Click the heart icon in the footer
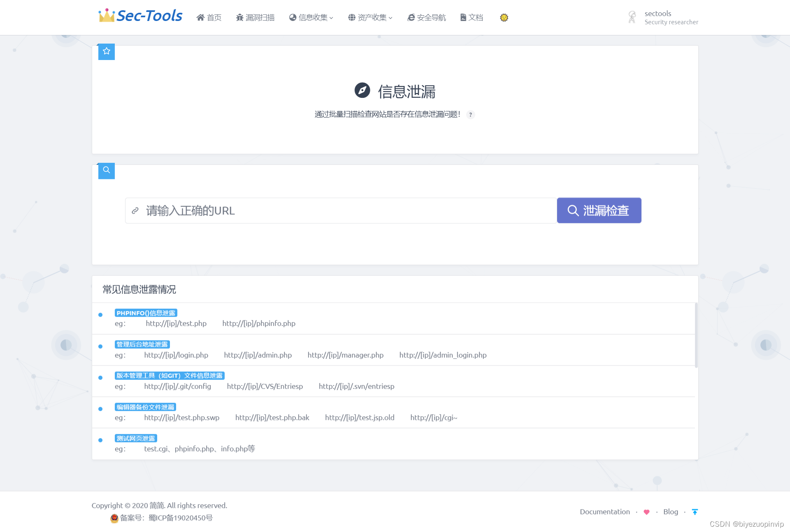This screenshot has width=790, height=532. tap(646, 512)
